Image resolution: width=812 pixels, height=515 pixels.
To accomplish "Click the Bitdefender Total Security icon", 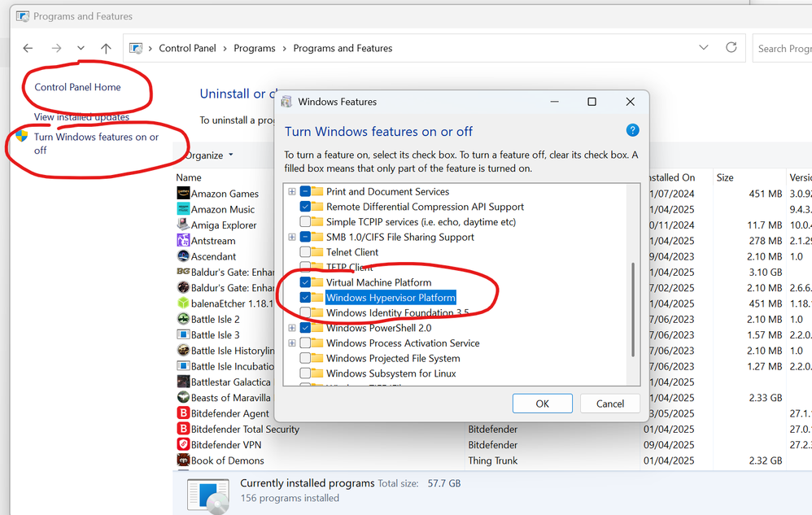I will pos(183,430).
